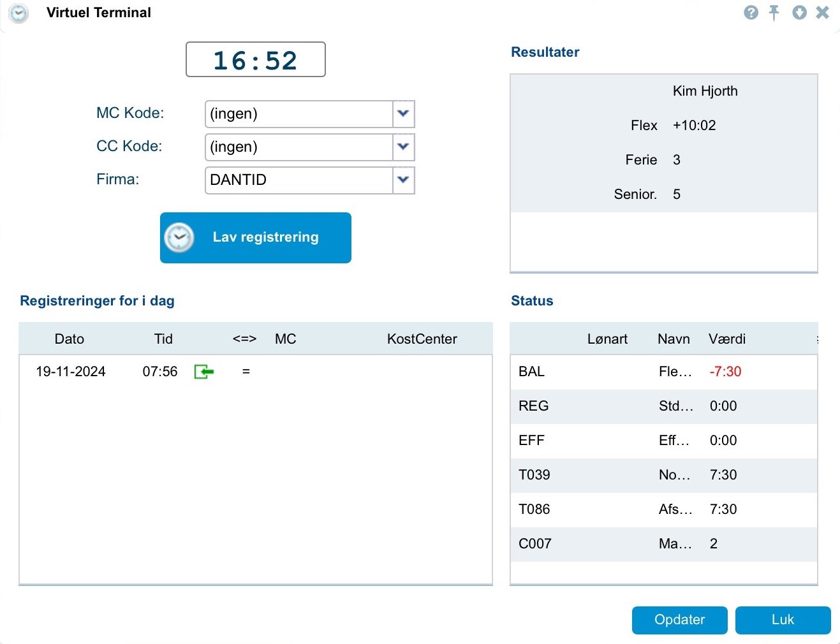Sort by the Dato column header
The width and height of the screenshot is (840, 644).
pos(70,339)
